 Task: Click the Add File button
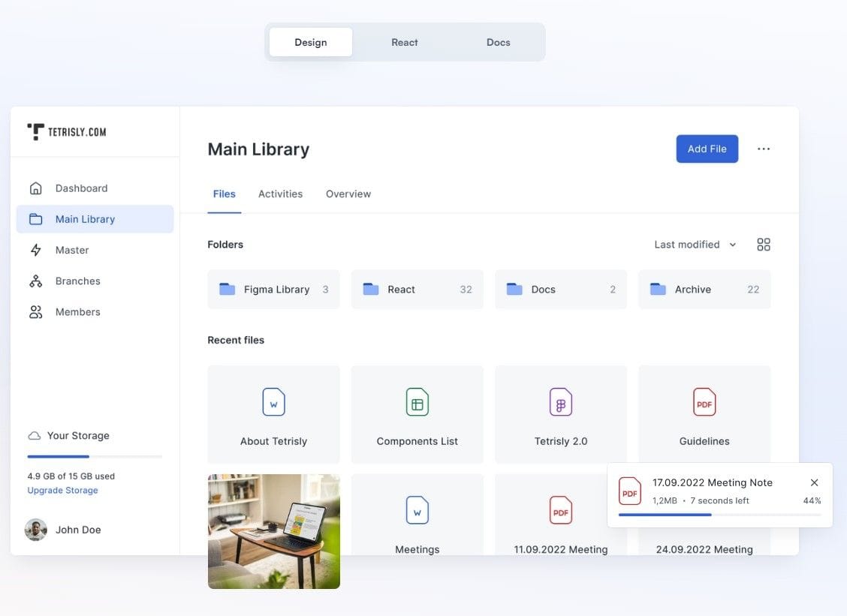click(707, 149)
